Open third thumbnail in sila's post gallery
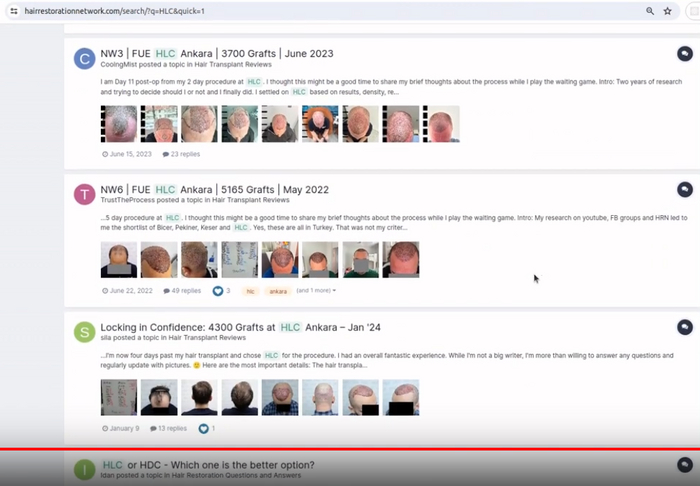This screenshot has height=486, width=700. click(x=200, y=398)
